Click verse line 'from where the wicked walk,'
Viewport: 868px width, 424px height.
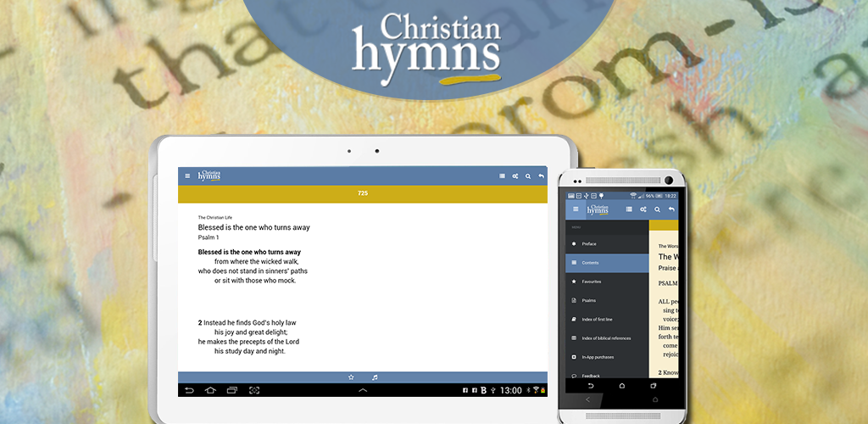[x=257, y=262]
